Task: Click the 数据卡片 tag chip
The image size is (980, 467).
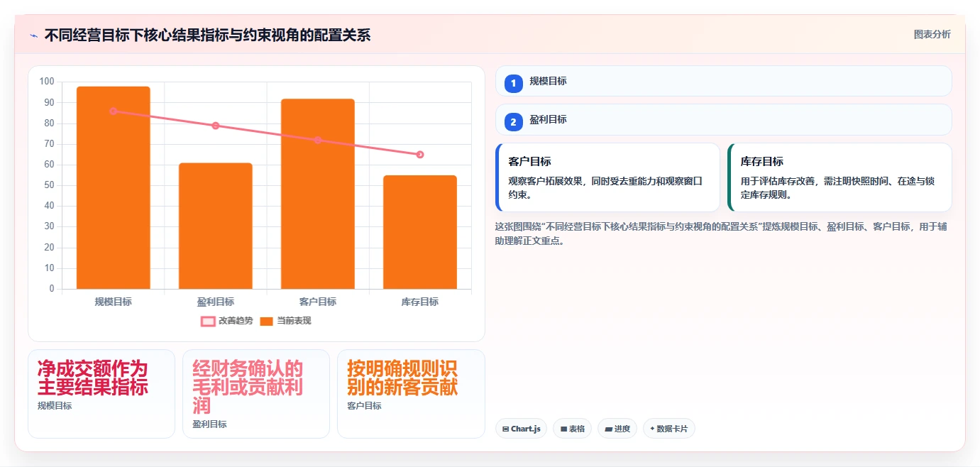Action: coord(669,429)
